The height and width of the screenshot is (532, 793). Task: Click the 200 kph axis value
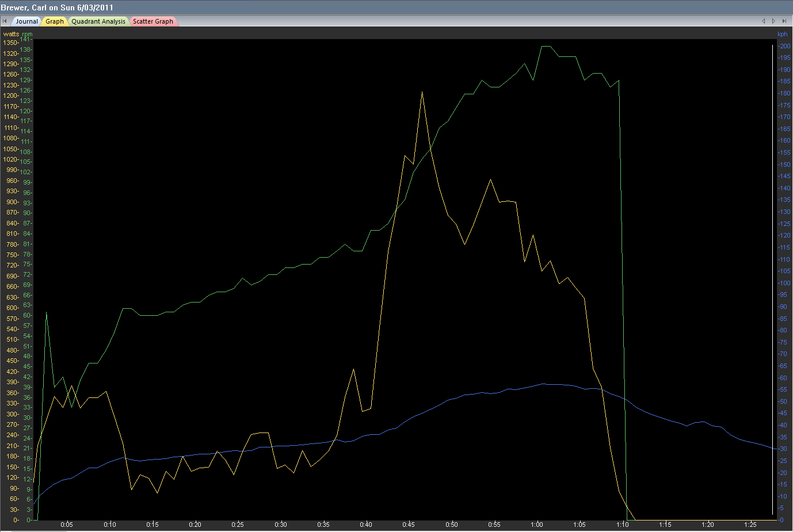(x=785, y=46)
